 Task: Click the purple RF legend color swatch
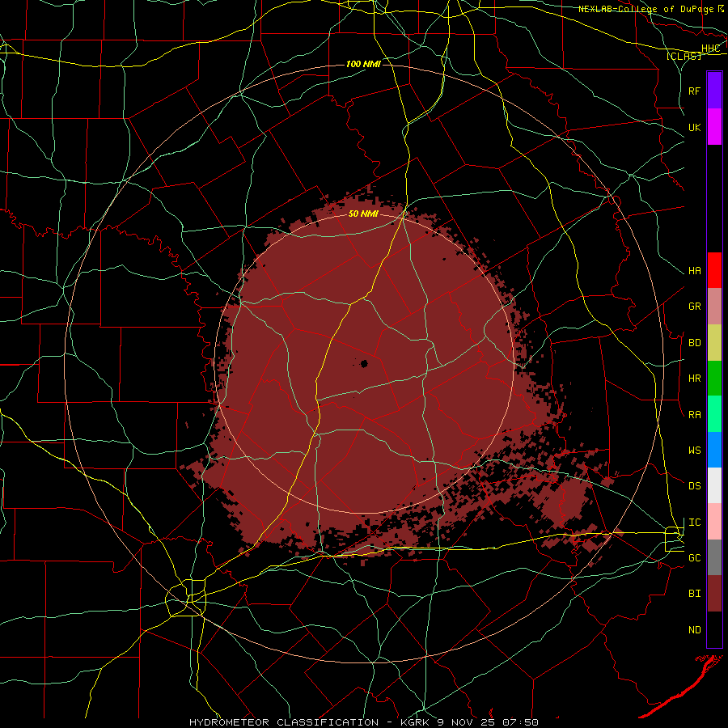(x=714, y=91)
